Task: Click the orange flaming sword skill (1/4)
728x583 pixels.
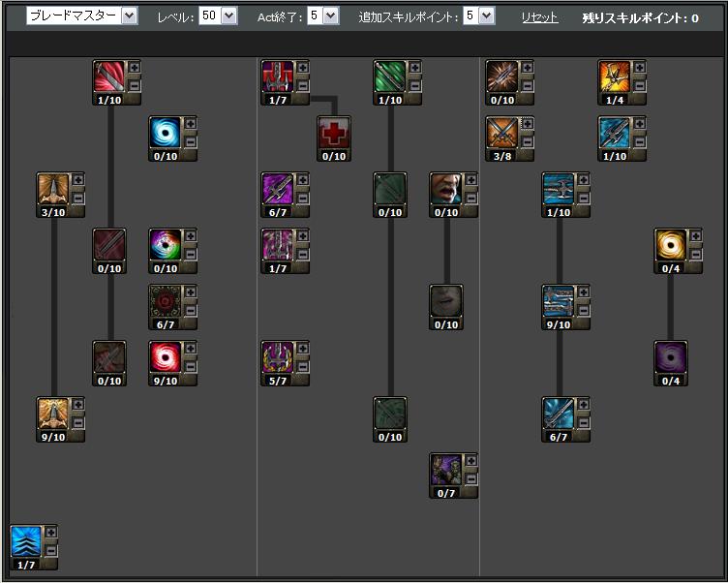Action: (615, 77)
